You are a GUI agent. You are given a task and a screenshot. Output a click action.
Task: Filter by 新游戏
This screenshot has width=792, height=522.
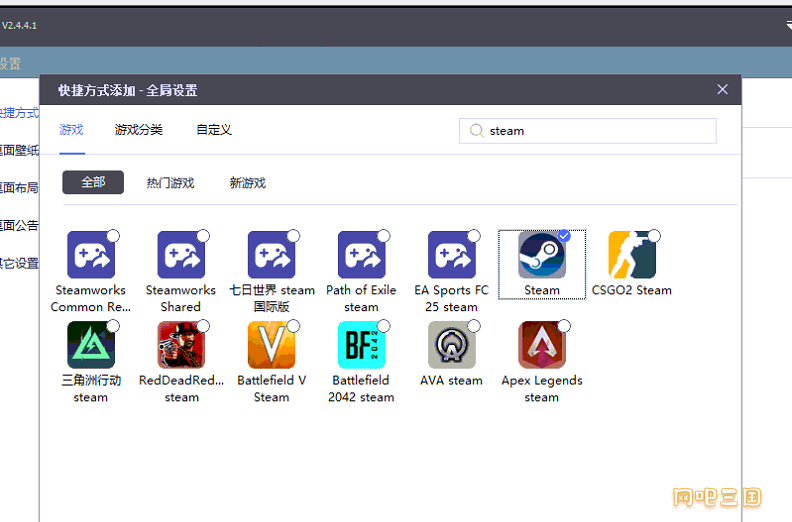click(x=248, y=183)
